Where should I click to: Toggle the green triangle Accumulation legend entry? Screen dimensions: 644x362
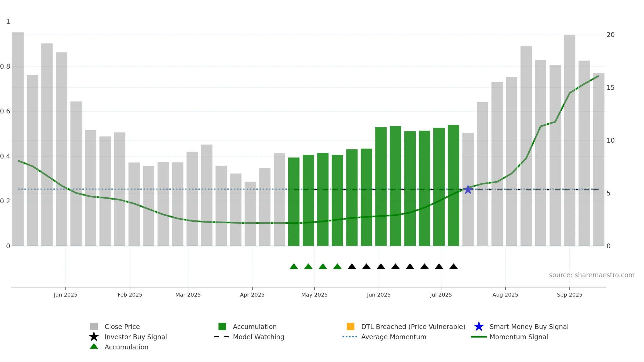click(x=119, y=347)
